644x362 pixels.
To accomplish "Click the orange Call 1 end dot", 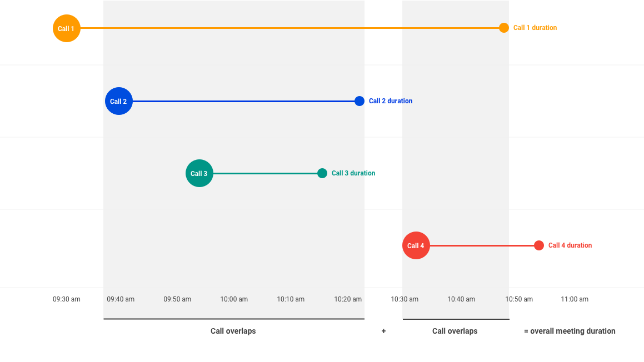I will click(x=504, y=28).
